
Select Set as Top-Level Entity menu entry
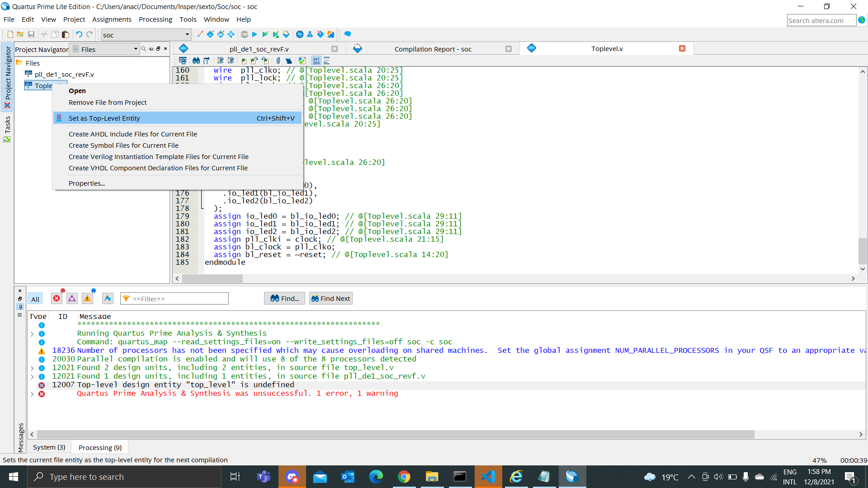(177, 118)
